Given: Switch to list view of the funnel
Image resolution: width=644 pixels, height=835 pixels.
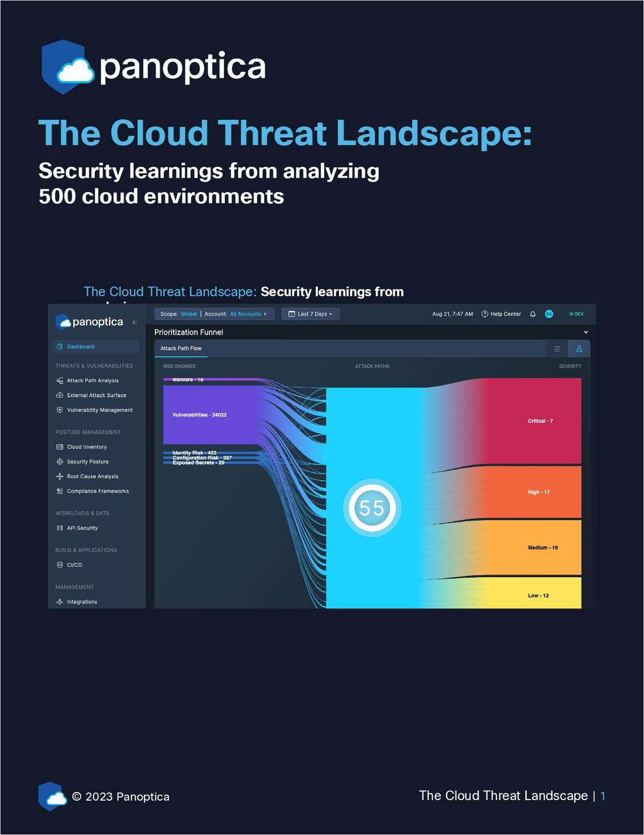Looking at the screenshot, I should point(557,348).
